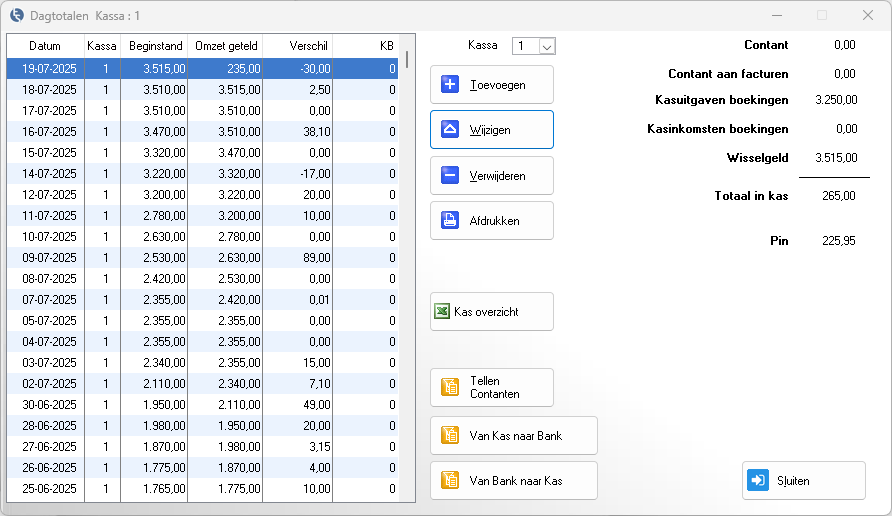Click the Kassa column header
The height and width of the screenshot is (516, 892).
pos(102,46)
